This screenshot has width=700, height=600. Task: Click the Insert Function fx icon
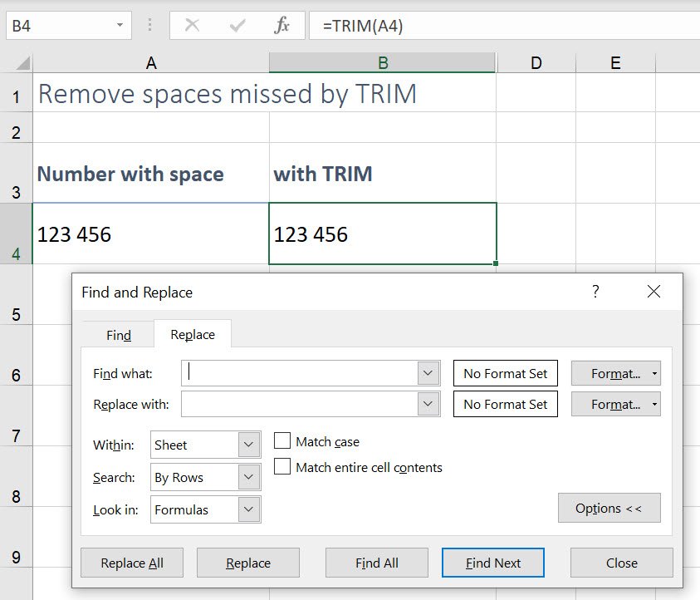pos(281,26)
